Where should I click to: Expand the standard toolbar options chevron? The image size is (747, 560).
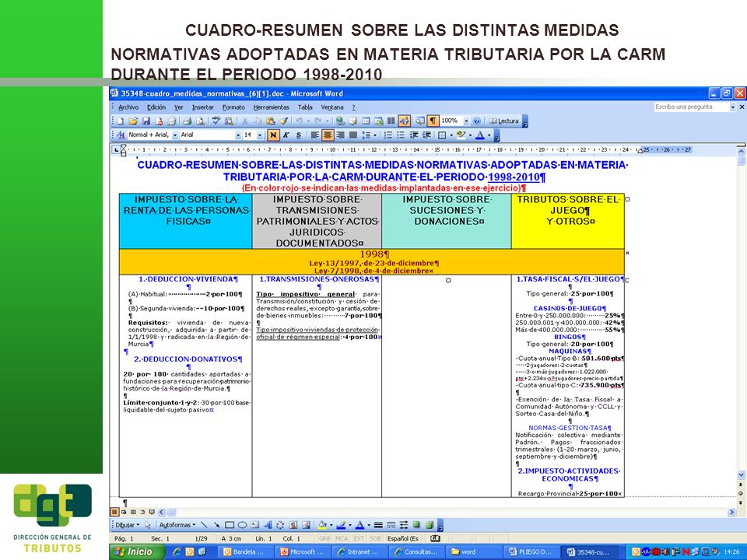click(x=525, y=121)
